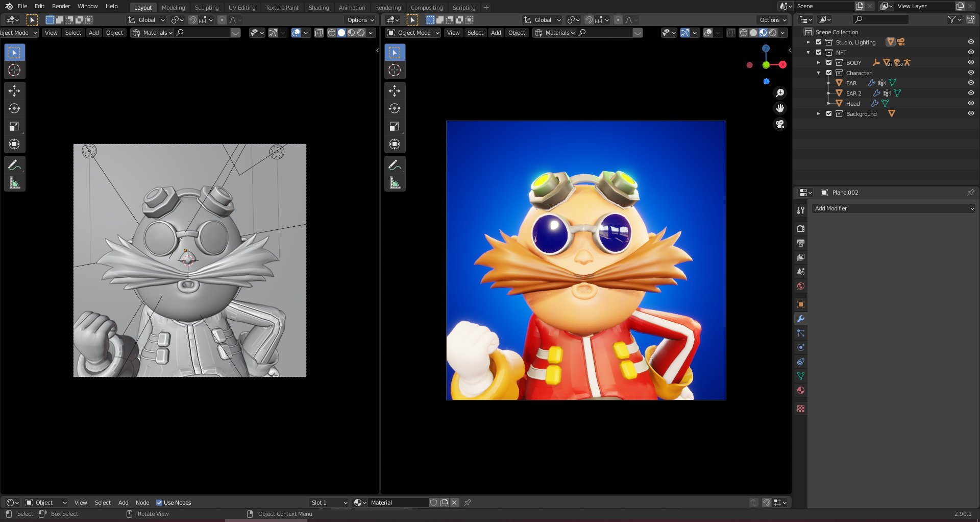Open Object Data properties tab
Image resolution: width=980 pixels, height=522 pixels.
click(x=801, y=376)
